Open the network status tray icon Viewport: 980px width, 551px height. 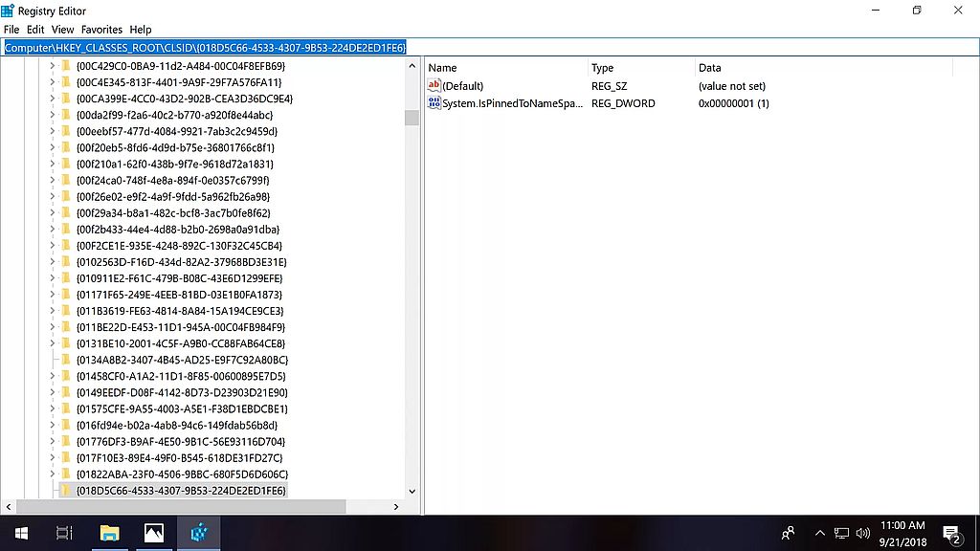841,533
